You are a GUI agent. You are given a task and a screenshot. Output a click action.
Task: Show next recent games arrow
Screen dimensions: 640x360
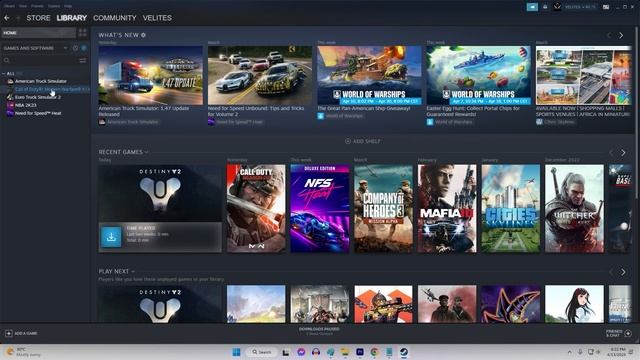(x=623, y=153)
